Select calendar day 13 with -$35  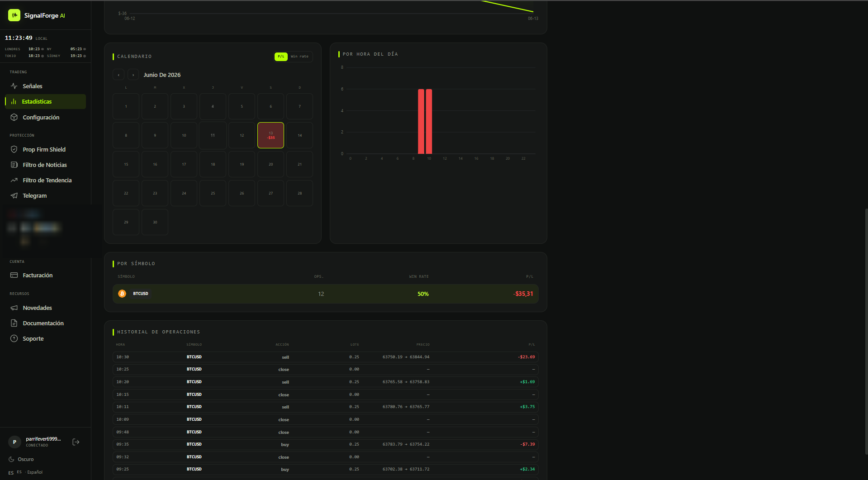pyautogui.click(x=270, y=135)
